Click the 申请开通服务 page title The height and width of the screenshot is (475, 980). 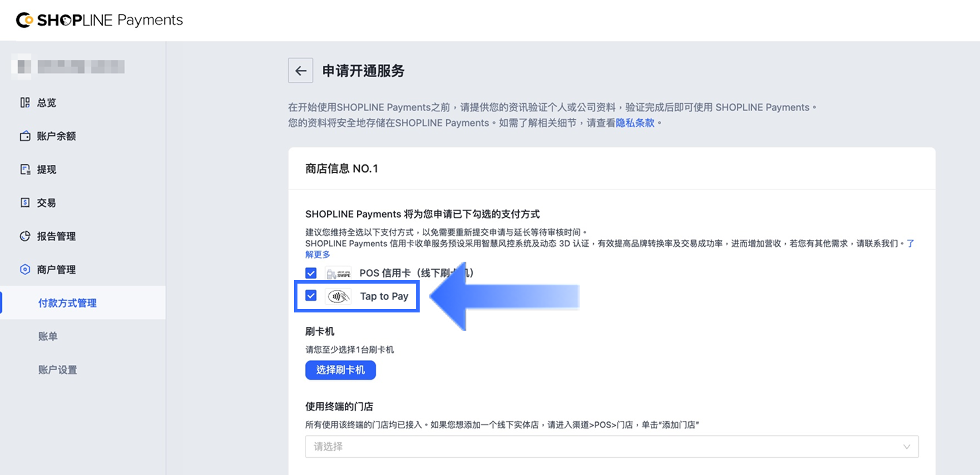tap(363, 71)
